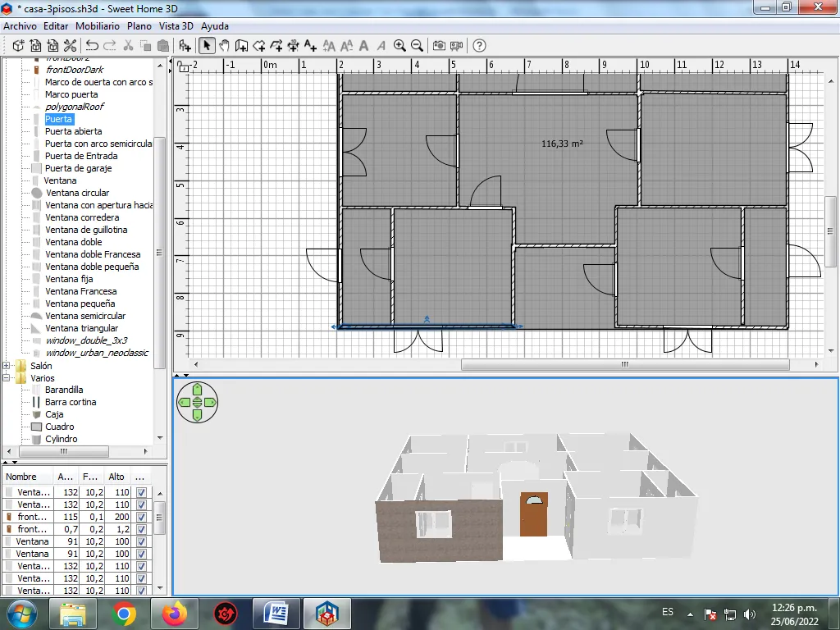Choose Puerta de garaje catalog item
Image resolution: width=840 pixels, height=630 pixels.
coord(78,168)
